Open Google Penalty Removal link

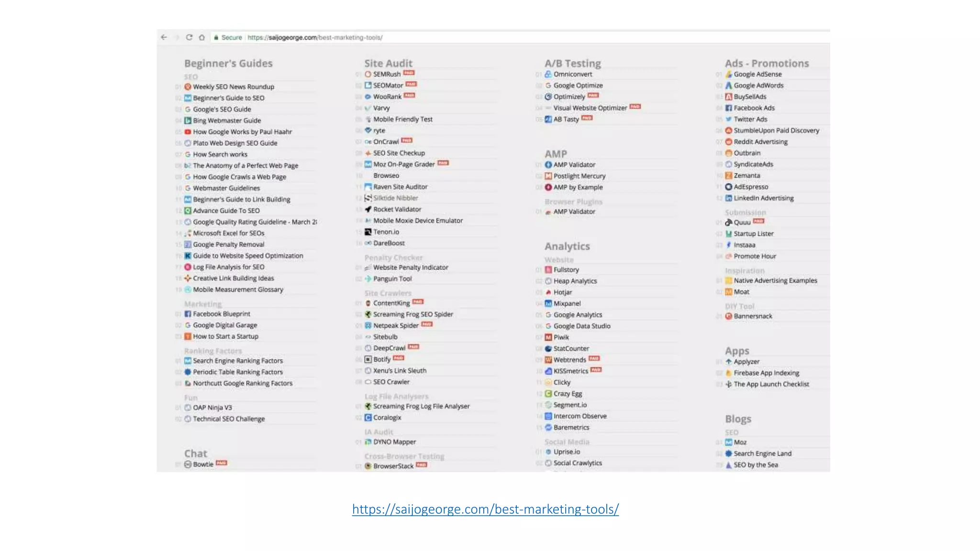click(228, 244)
